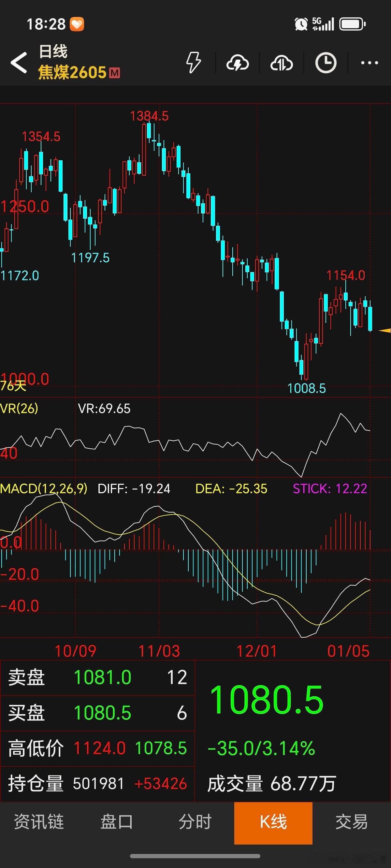This screenshot has height=868, width=391.
Task: Tap the 18:28 clock time
Action: (x=46, y=24)
